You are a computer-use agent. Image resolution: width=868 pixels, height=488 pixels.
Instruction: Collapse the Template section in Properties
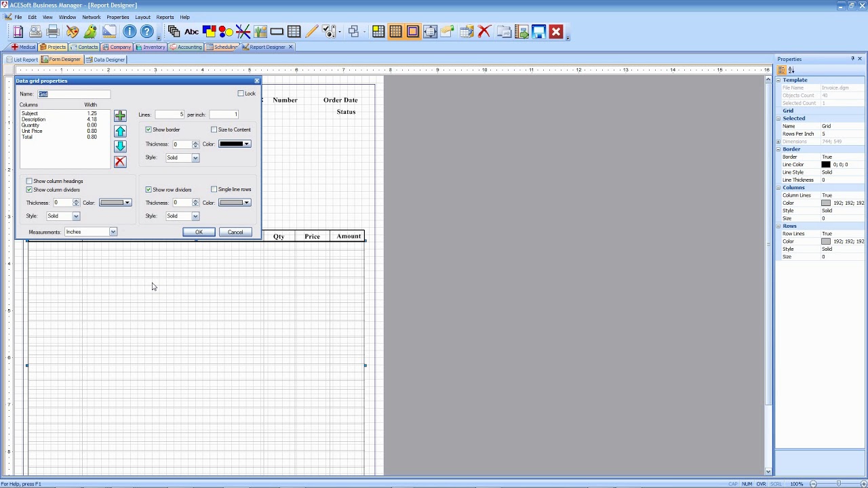coord(778,80)
